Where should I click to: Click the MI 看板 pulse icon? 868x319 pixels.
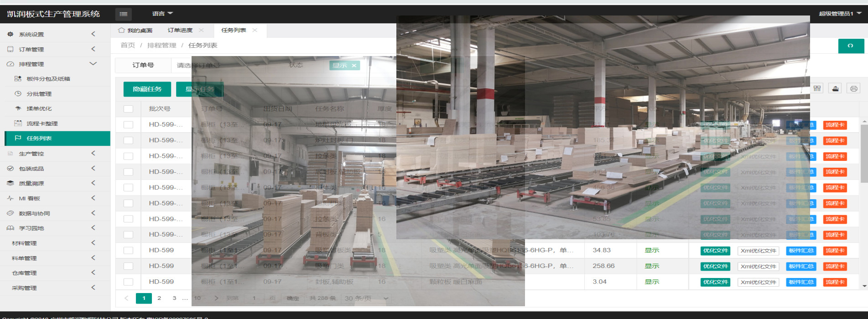click(10, 198)
